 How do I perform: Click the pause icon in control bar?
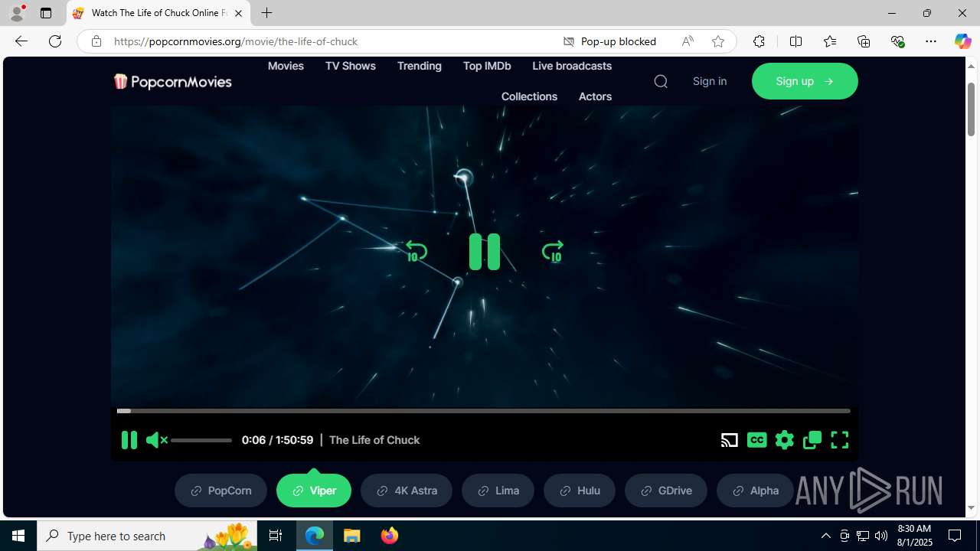coord(129,440)
